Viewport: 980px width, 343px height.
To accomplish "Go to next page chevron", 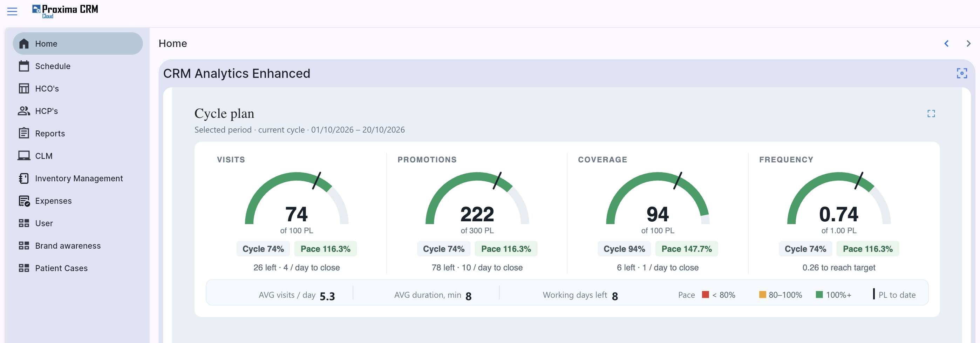I will point(968,43).
